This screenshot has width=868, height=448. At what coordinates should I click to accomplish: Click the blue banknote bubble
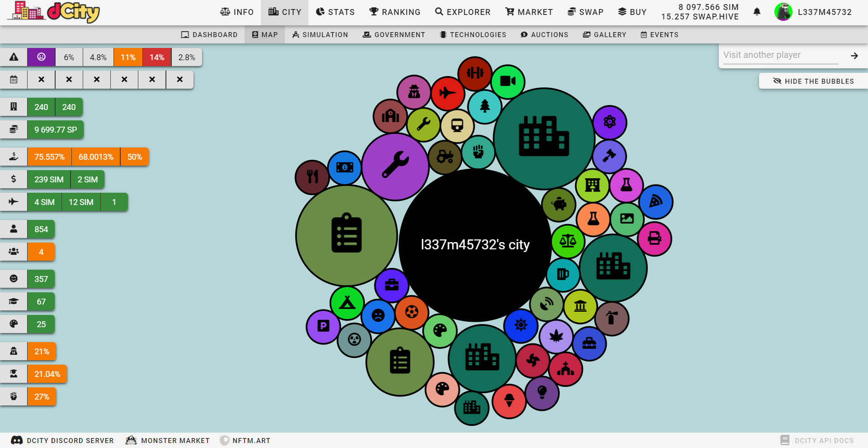pyautogui.click(x=345, y=168)
